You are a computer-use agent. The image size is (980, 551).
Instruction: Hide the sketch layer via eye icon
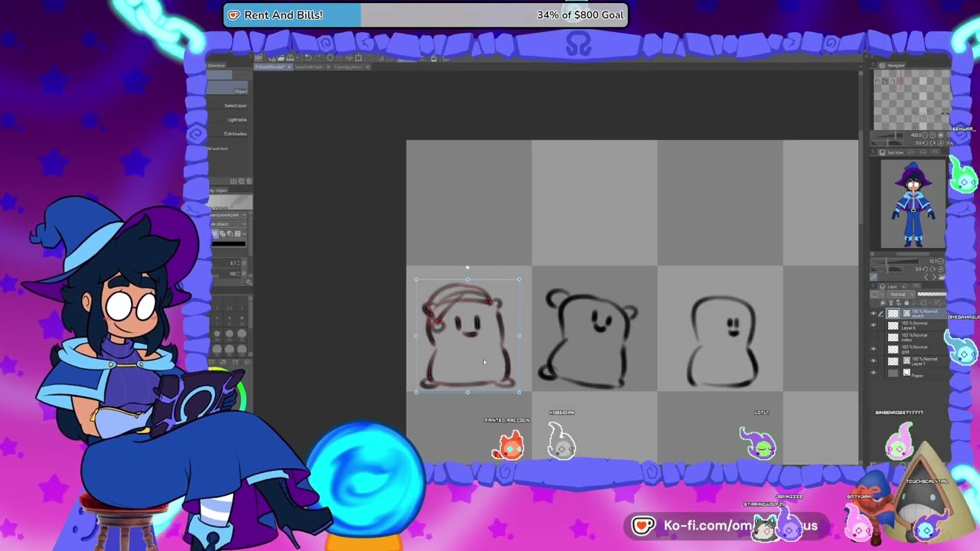tap(874, 314)
